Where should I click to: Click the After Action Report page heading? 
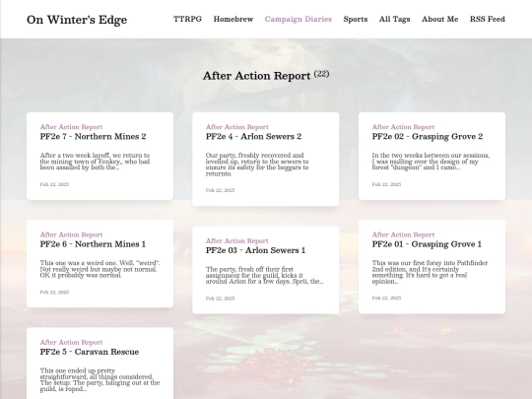[256, 76]
